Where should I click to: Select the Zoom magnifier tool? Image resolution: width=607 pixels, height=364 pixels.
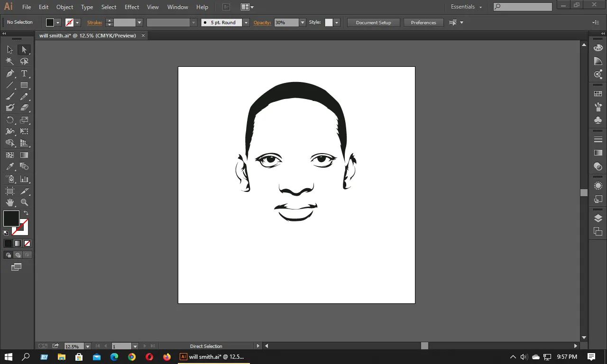pyautogui.click(x=24, y=202)
